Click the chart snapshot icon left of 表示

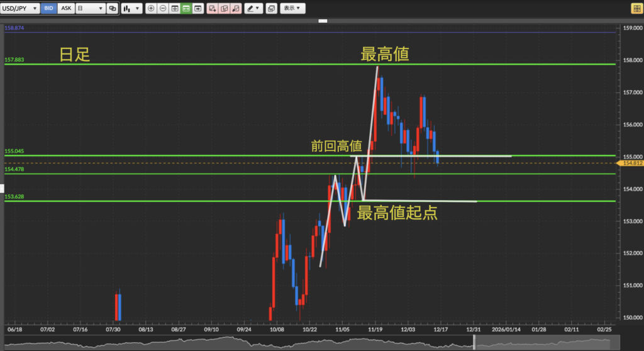coord(271,9)
